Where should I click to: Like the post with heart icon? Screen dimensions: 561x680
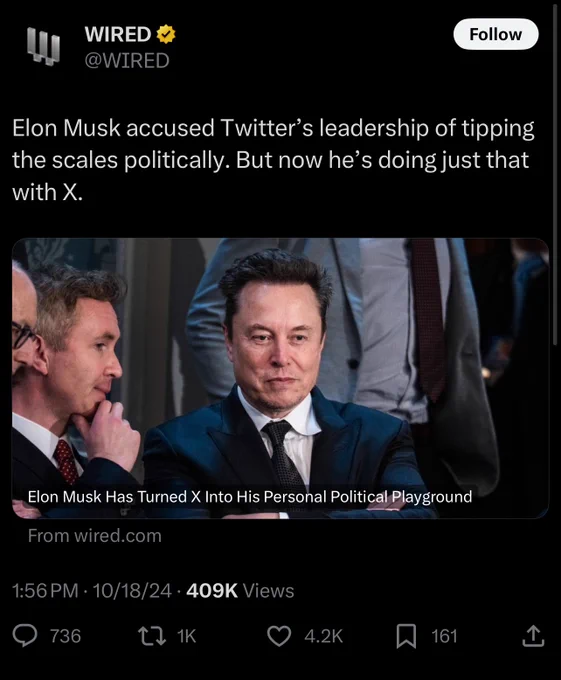point(279,636)
